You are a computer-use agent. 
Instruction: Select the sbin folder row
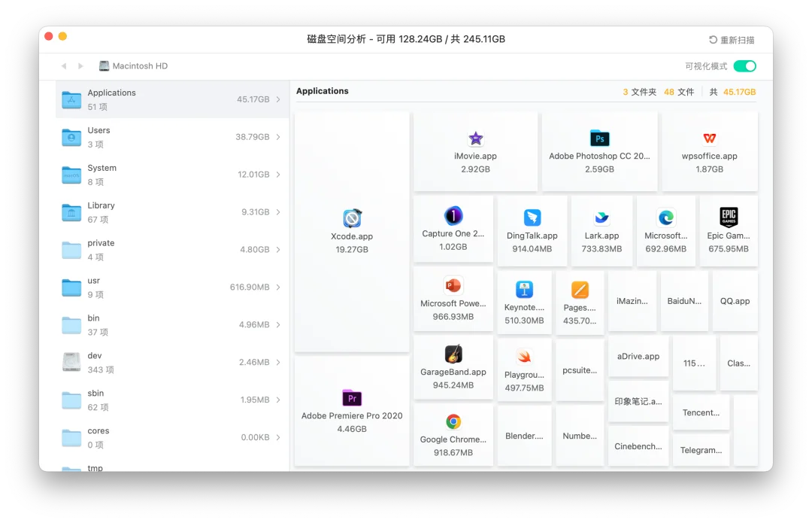coord(172,400)
